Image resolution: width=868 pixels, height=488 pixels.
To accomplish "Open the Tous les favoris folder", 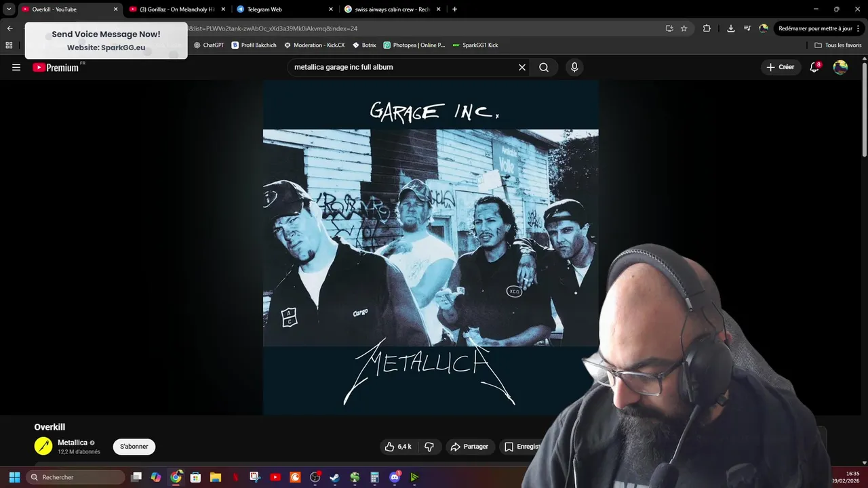I will coord(838,45).
